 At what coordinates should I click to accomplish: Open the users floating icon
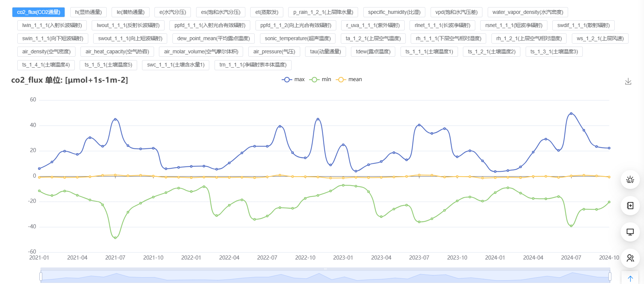[630, 258]
